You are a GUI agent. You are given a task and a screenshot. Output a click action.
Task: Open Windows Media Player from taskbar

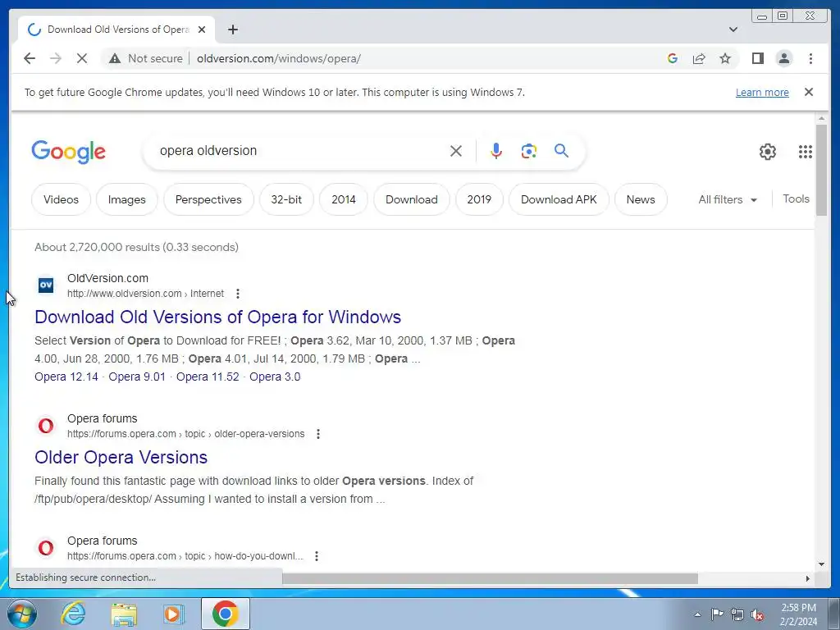click(173, 614)
